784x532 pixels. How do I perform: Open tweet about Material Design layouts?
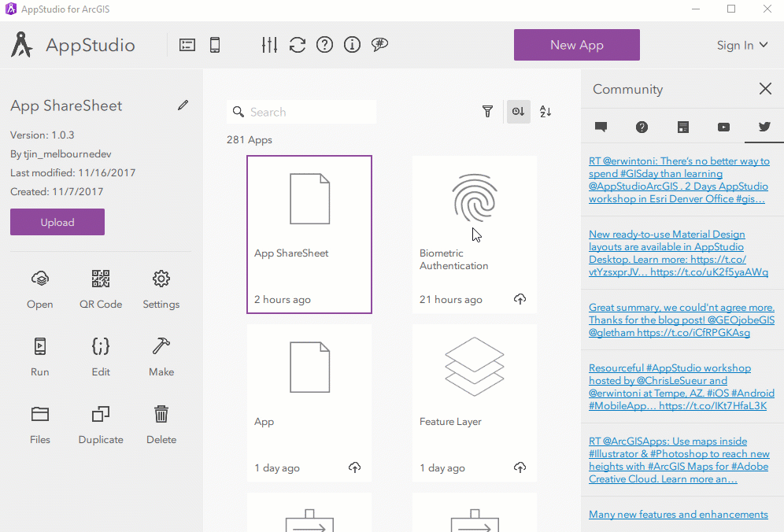tap(678, 253)
